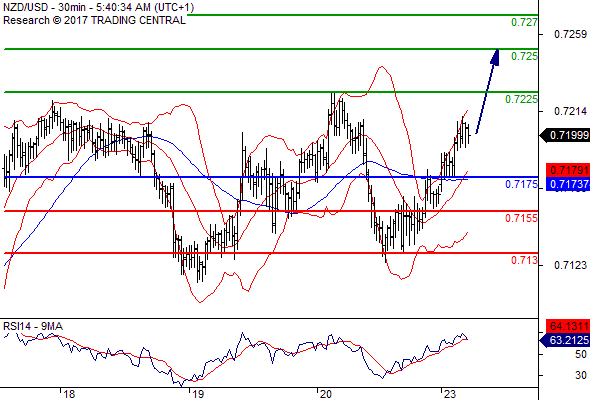Viewport: 590px width, 400px height.
Task: Click the 0.725 green resistance label
Action: (x=524, y=56)
